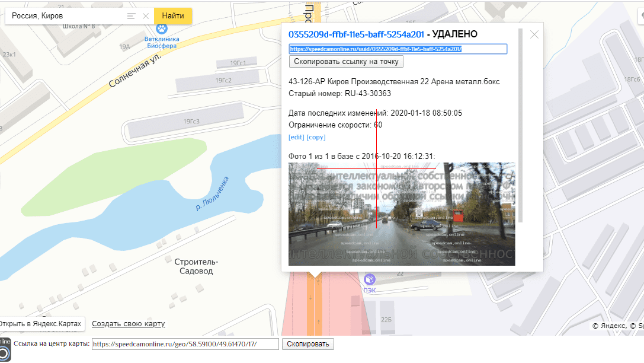Open search options list icon in search bar
The width and height of the screenshot is (644, 363).
click(131, 16)
